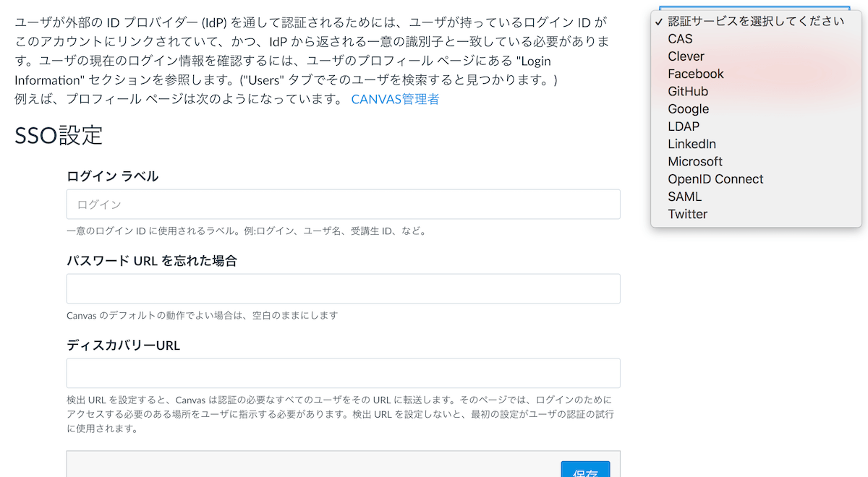
Task: Select GitHub as the identity provider
Action: click(689, 91)
